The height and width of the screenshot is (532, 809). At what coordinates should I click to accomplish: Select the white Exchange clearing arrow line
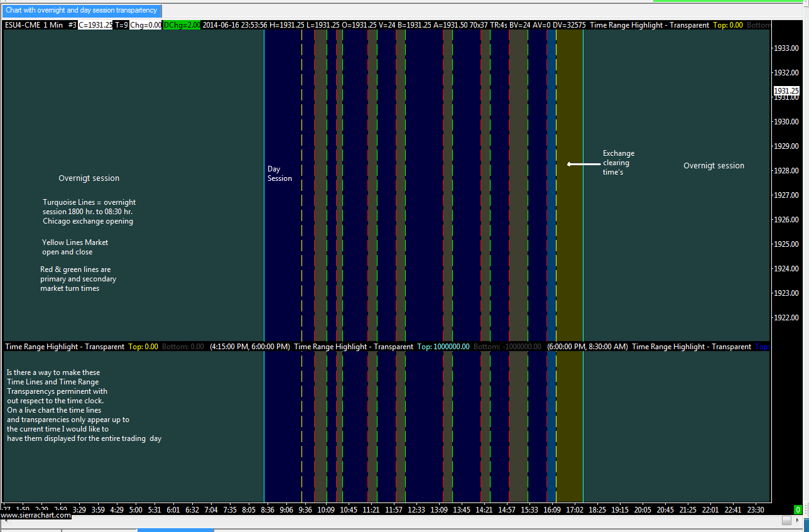[x=584, y=164]
